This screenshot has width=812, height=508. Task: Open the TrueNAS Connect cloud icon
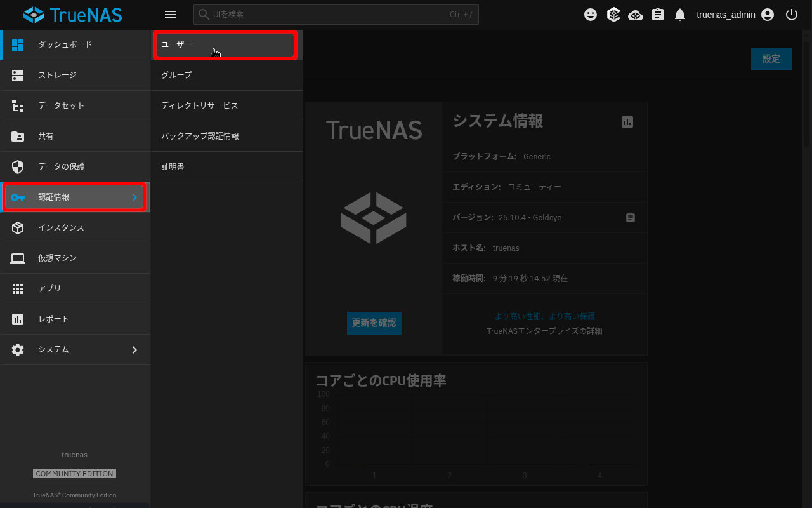[x=636, y=15]
